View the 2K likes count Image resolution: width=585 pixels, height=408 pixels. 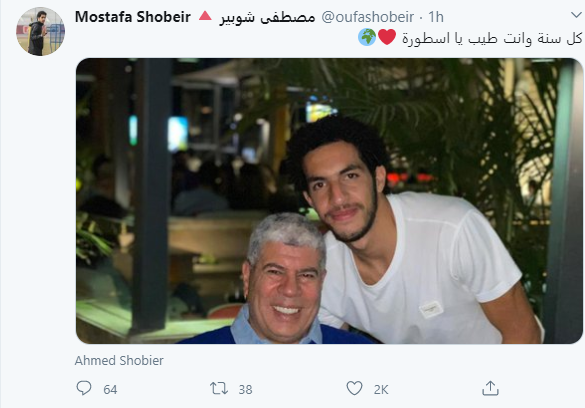click(x=381, y=389)
